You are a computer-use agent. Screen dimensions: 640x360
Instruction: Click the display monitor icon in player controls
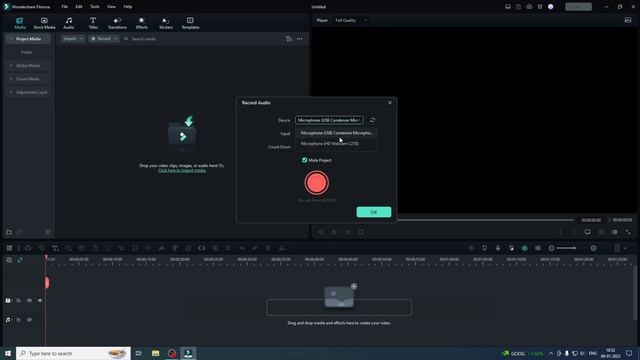click(x=587, y=232)
